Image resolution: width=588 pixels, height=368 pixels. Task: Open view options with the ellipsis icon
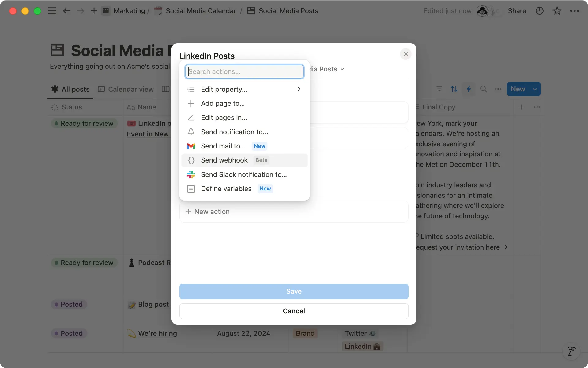tap(498, 89)
